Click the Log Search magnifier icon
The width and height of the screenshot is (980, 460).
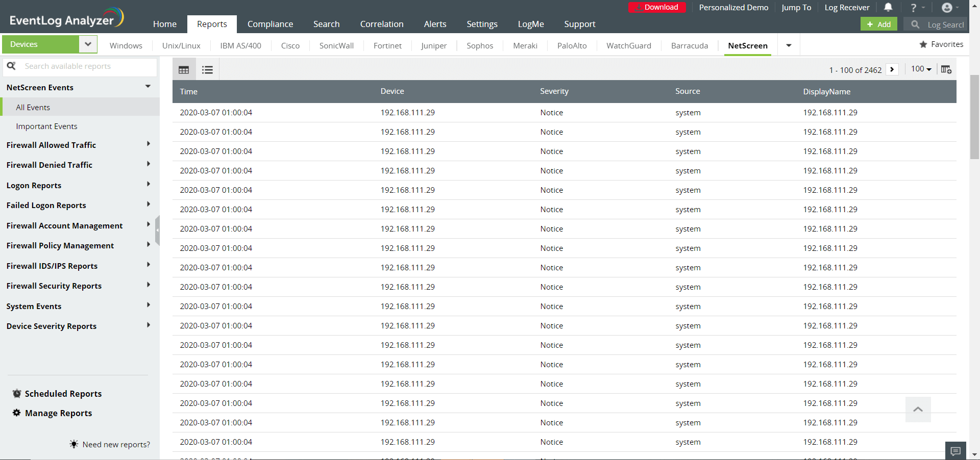[x=915, y=24]
